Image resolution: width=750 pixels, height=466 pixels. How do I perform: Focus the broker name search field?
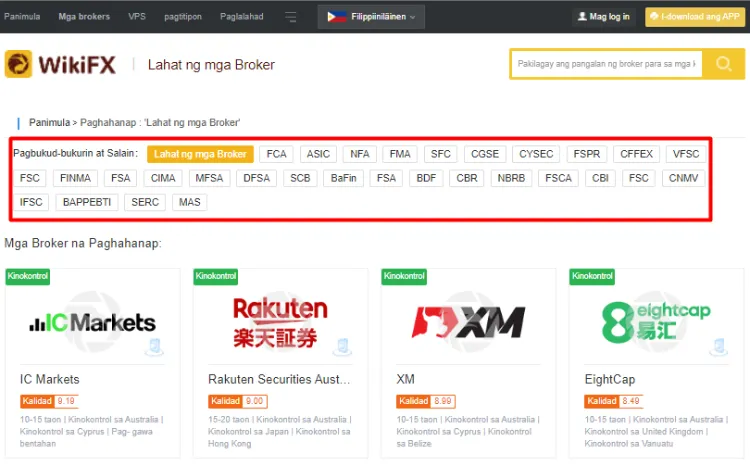coord(607,64)
